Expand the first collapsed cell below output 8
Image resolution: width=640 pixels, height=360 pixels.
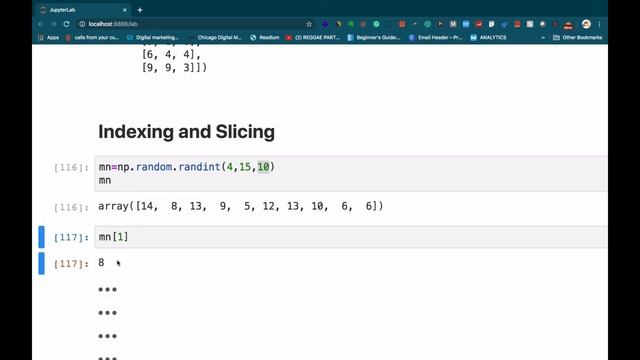point(108,289)
